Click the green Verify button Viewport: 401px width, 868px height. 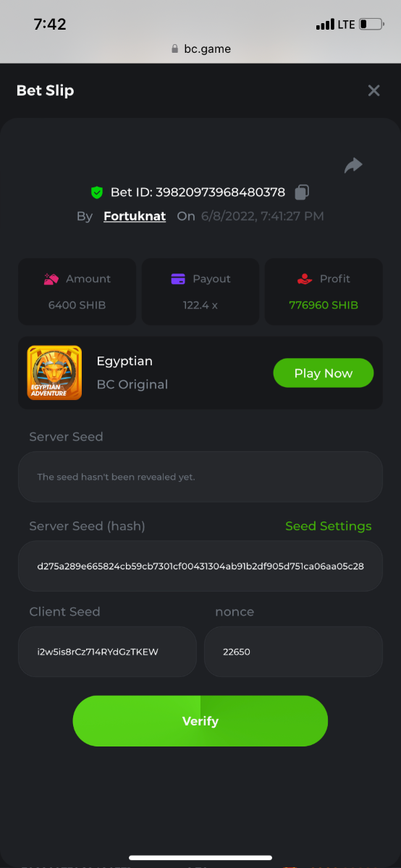tap(200, 721)
